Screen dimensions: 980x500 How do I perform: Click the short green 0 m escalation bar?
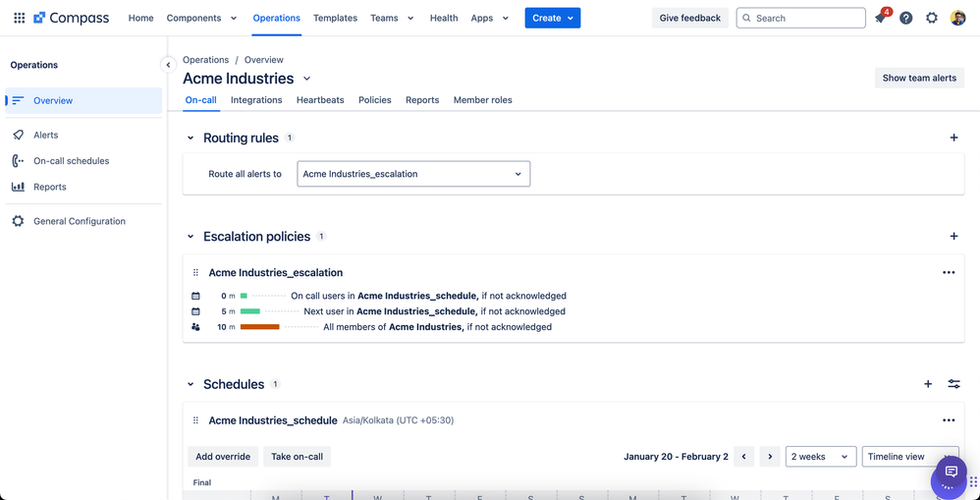(x=244, y=296)
